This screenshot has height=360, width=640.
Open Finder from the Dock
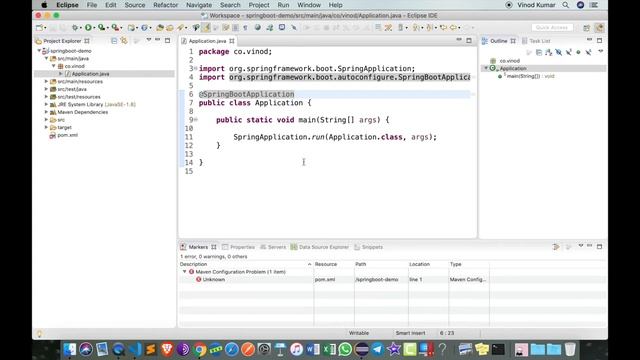tap(70, 349)
